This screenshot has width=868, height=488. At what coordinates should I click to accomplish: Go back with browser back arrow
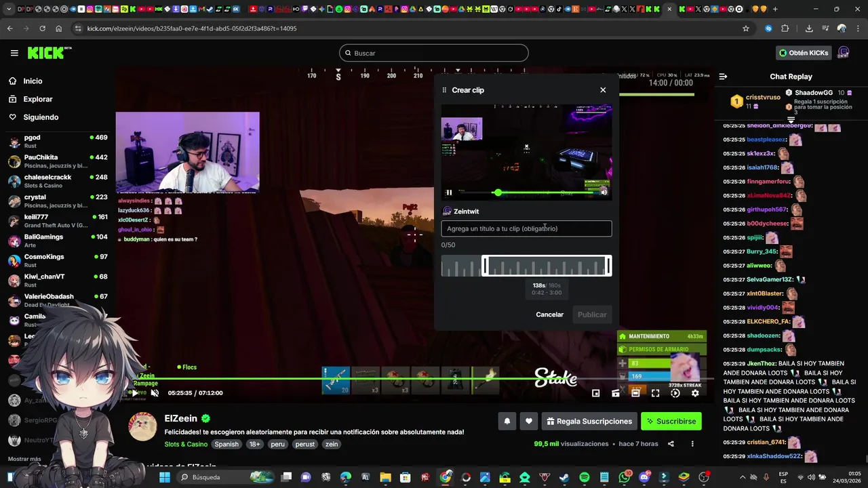[9, 28]
